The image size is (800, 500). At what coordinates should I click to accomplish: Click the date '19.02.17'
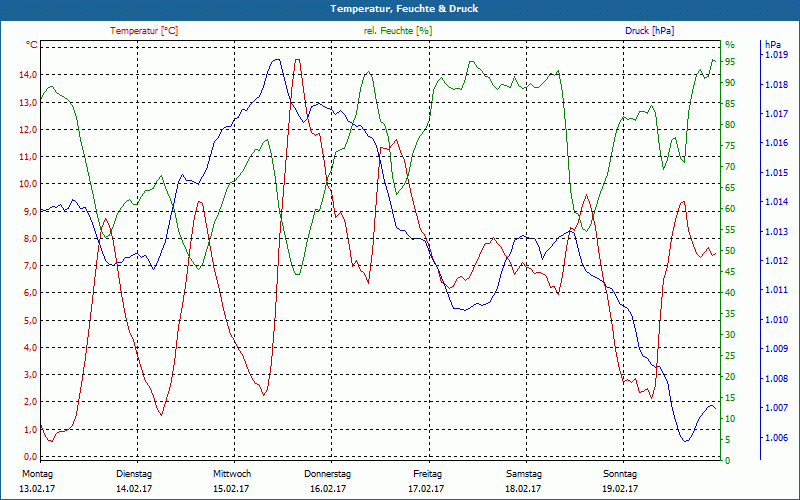(620, 488)
